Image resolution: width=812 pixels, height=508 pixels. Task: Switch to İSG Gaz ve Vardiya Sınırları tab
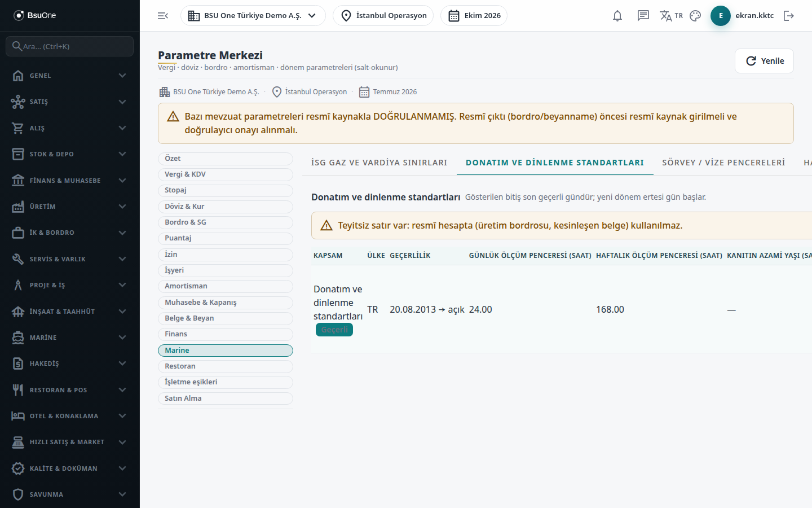pos(379,163)
